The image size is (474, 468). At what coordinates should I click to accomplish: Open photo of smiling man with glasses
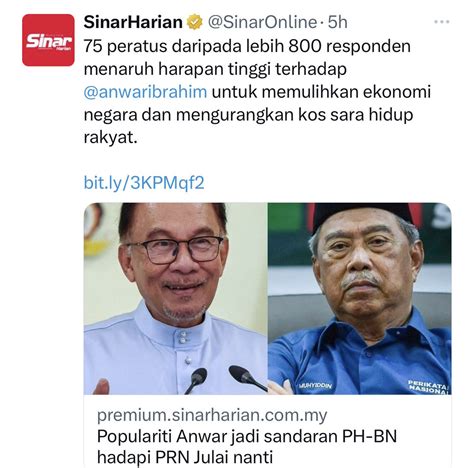175,299
